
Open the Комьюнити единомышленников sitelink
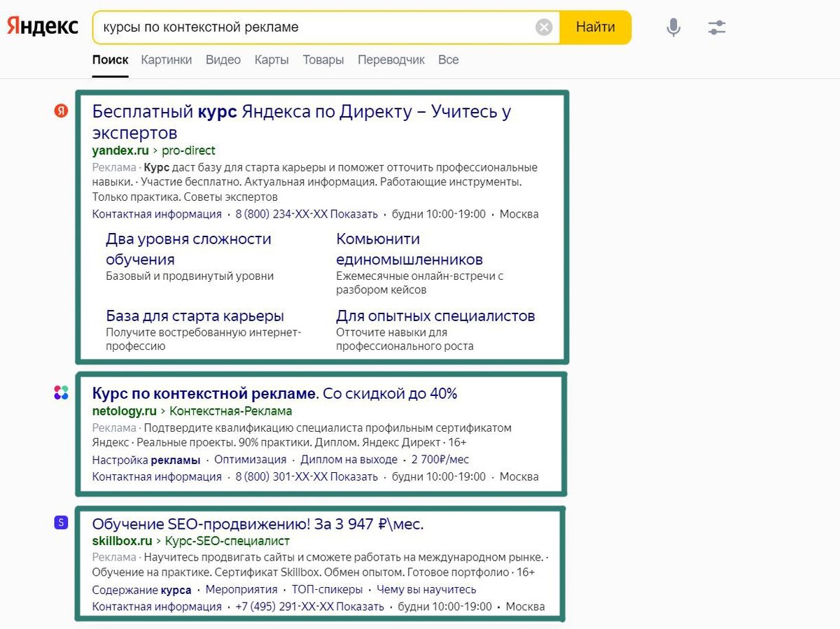[409, 249]
